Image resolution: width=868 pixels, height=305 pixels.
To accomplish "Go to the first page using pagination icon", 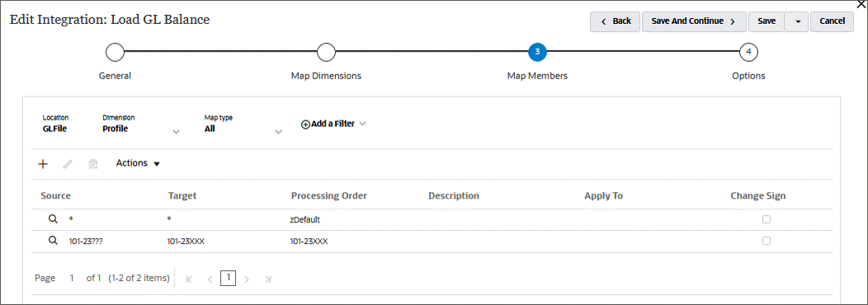I will point(189,279).
